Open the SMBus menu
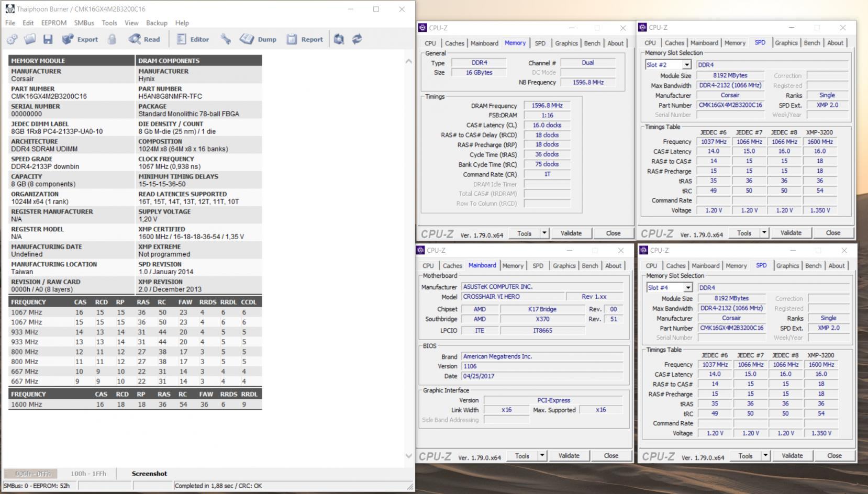The height and width of the screenshot is (494, 868). pos(84,23)
